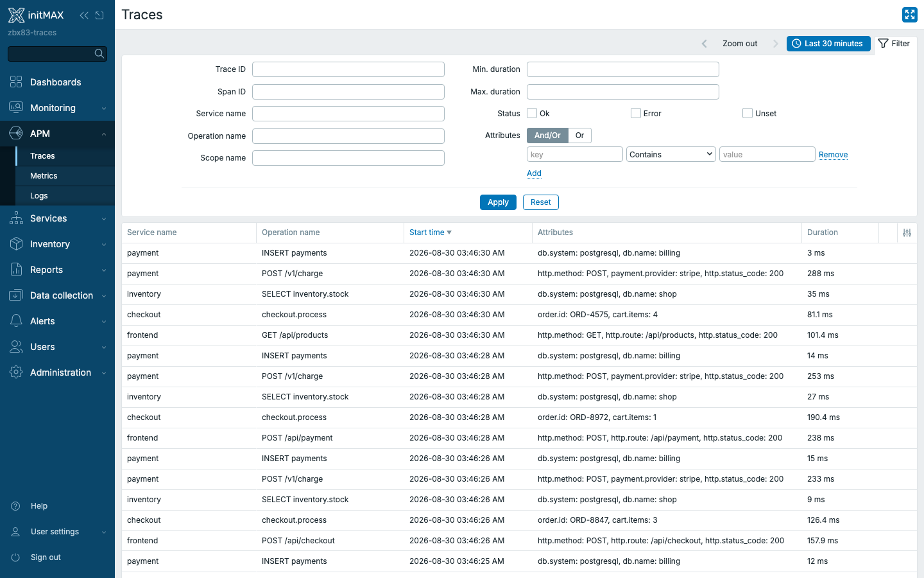
Task: Expand the Services menu chevron
Action: (x=104, y=219)
